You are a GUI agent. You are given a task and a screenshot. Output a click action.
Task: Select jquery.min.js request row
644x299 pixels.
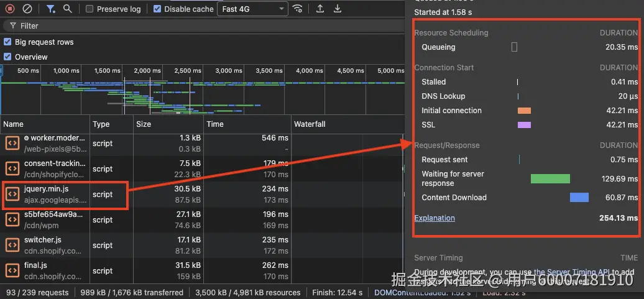(201, 195)
